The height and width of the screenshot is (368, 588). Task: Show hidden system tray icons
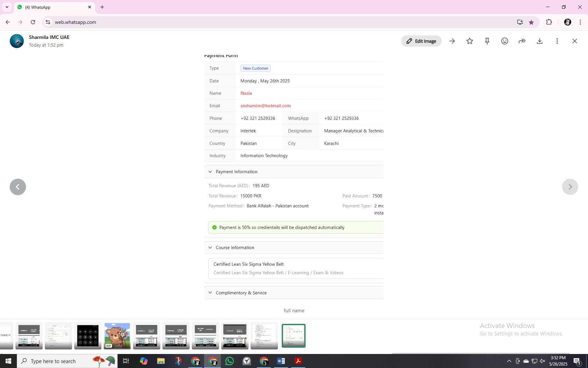pyautogui.click(x=509, y=361)
